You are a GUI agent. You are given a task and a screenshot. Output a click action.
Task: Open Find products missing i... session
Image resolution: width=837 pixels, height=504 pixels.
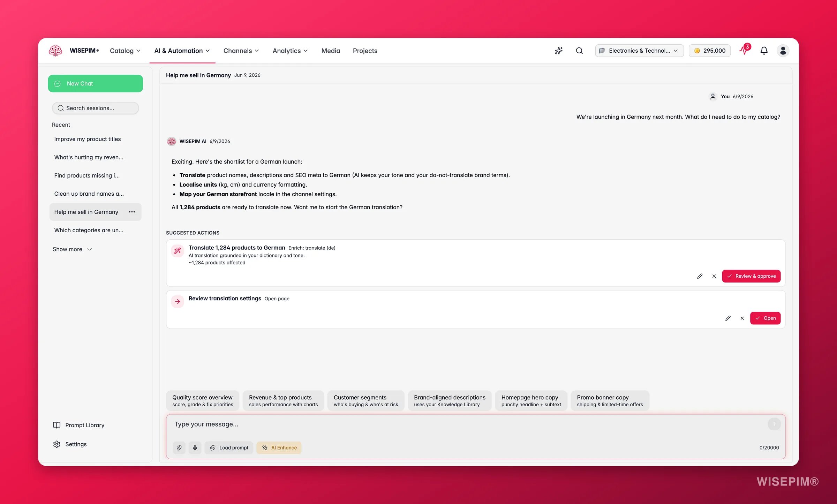[x=95, y=175]
